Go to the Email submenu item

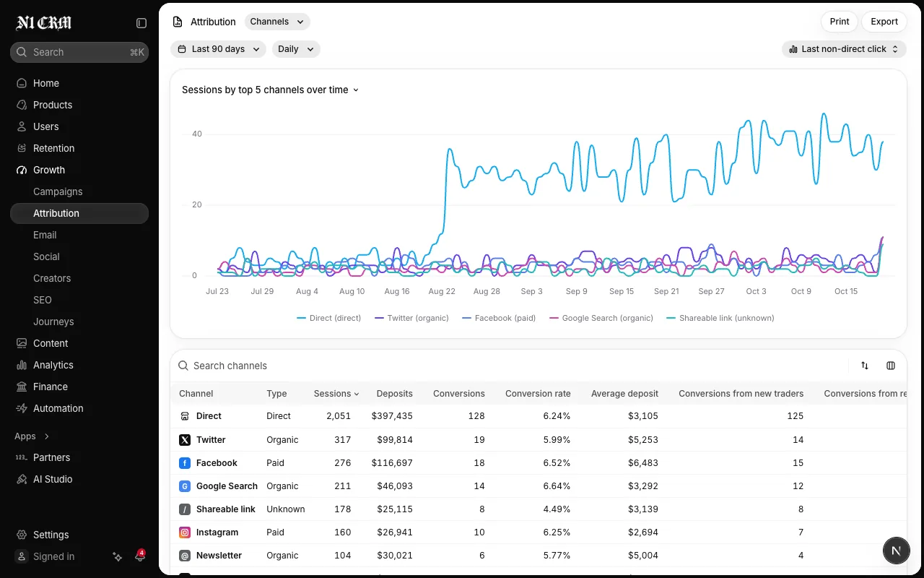tap(45, 235)
